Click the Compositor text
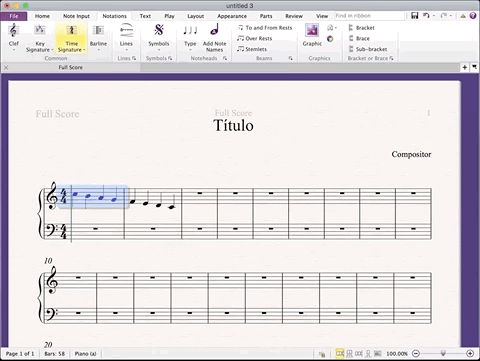The width and height of the screenshot is (480, 361). pyautogui.click(x=411, y=154)
